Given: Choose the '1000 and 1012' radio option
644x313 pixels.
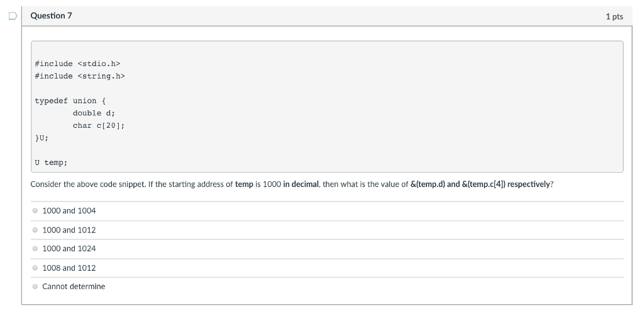Looking at the screenshot, I should tap(35, 230).
